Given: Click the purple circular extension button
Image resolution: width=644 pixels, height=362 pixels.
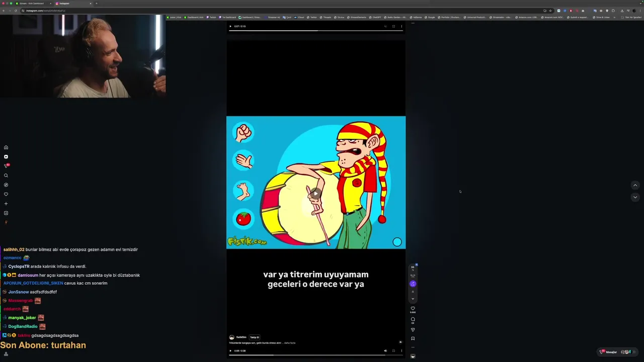Looking at the screenshot, I should coord(413,284).
